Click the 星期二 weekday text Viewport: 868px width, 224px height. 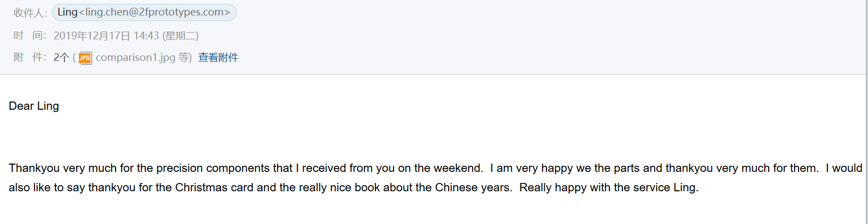pos(180,36)
